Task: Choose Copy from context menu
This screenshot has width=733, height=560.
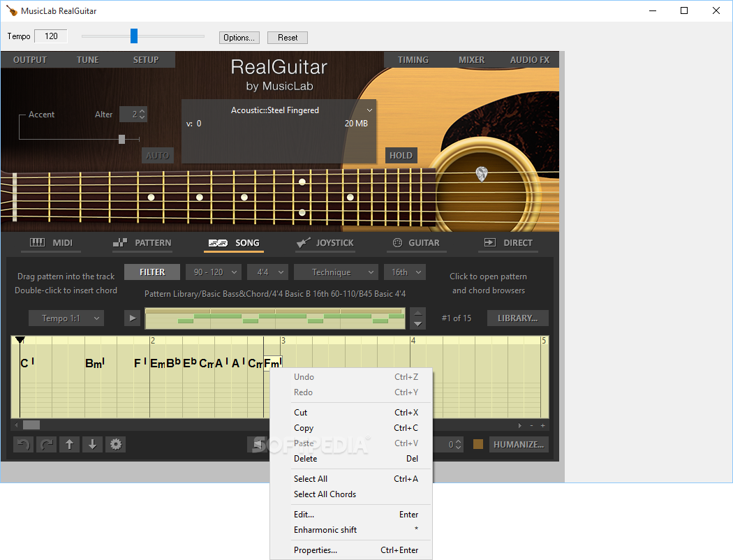Action: pos(351,428)
